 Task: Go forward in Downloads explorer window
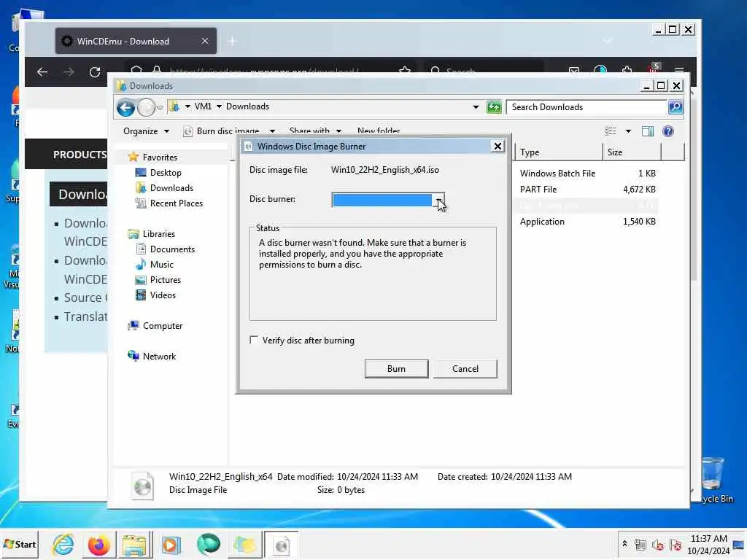click(x=146, y=108)
